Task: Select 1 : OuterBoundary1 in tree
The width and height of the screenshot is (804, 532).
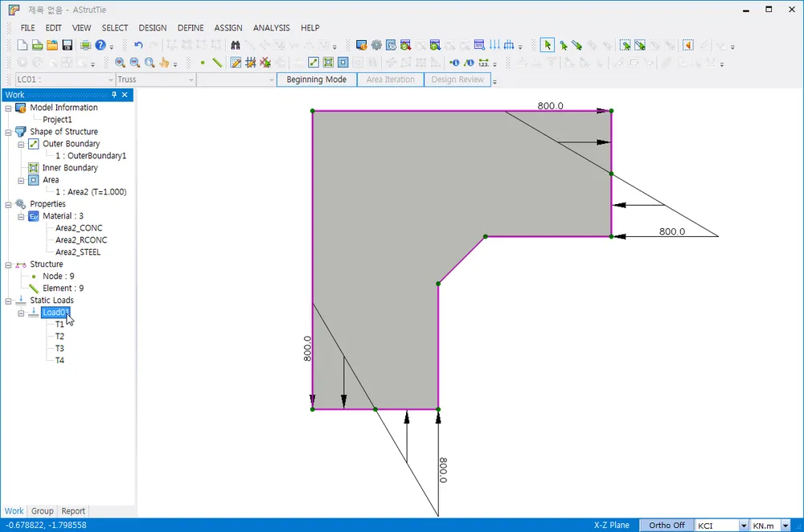Action: coord(91,156)
